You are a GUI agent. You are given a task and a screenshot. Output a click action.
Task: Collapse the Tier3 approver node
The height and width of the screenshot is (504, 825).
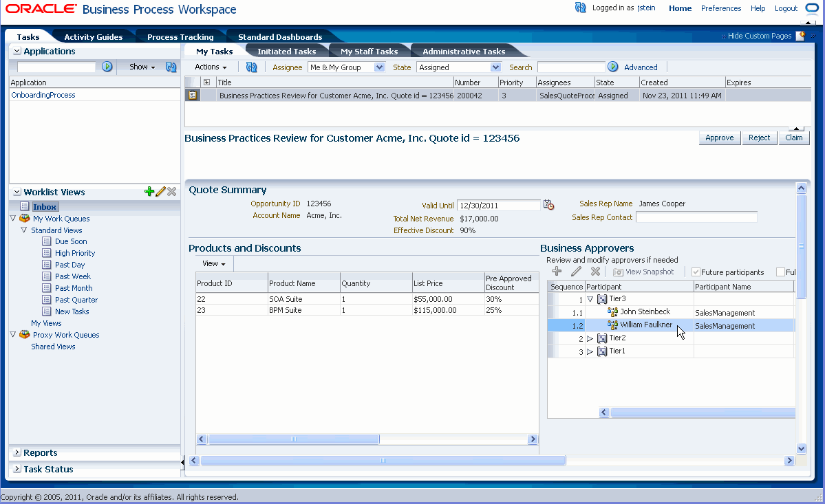click(590, 299)
